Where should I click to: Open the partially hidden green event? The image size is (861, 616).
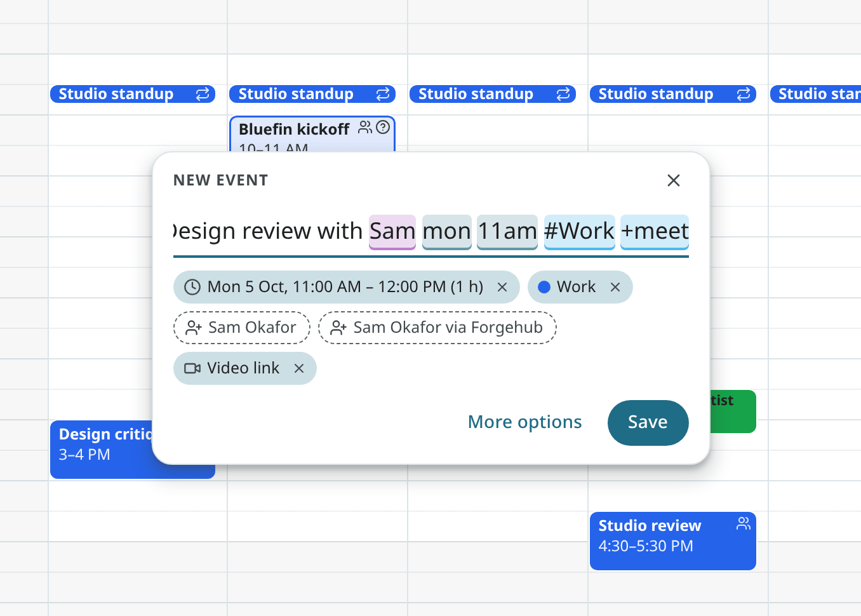tap(733, 412)
